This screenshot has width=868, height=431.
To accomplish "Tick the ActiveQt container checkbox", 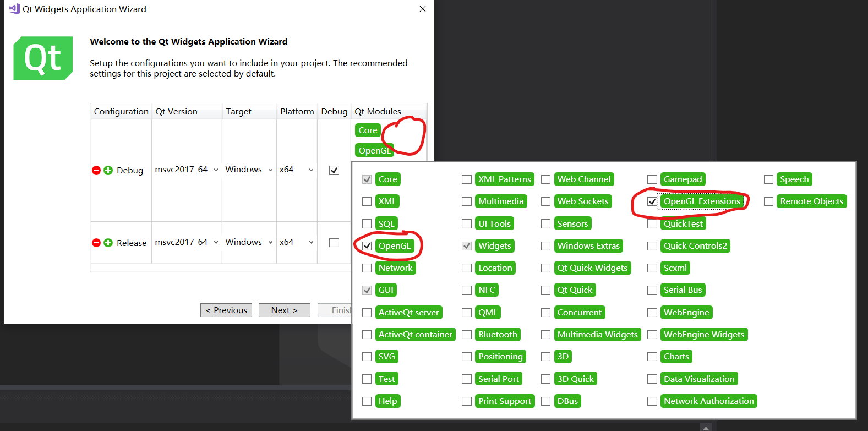I will pyautogui.click(x=367, y=335).
